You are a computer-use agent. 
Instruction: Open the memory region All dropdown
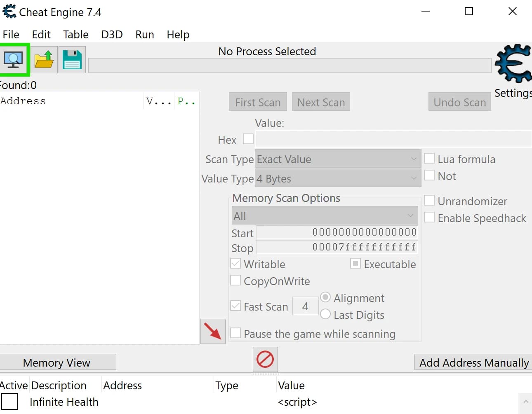pos(325,216)
